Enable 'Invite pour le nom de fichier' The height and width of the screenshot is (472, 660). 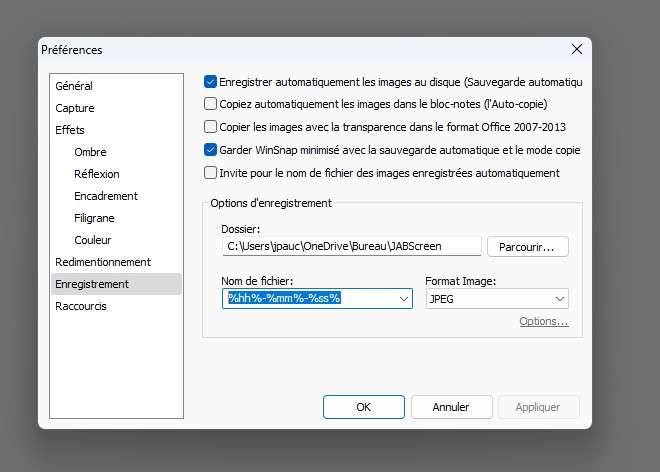click(x=210, y=173)
